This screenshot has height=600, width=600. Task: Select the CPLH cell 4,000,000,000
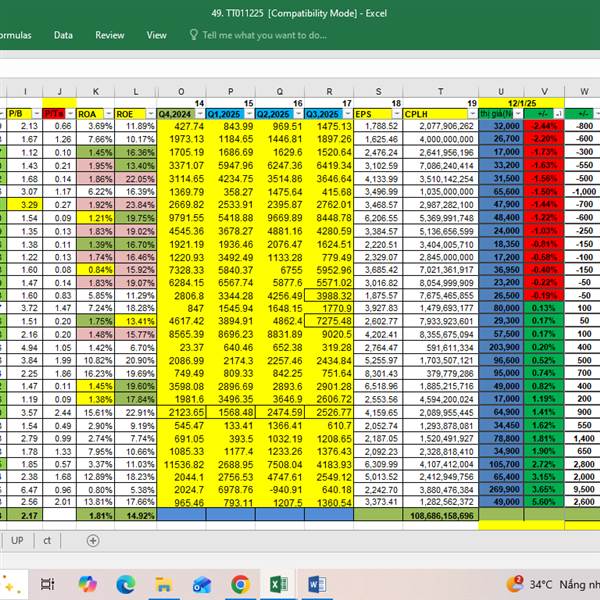pos(440,139)
